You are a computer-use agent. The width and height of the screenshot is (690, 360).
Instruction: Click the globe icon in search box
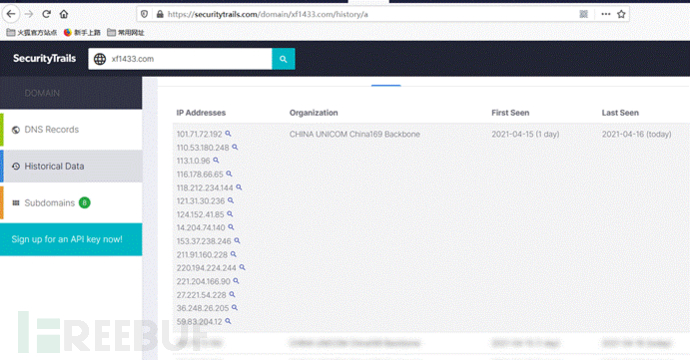point(100,59)
